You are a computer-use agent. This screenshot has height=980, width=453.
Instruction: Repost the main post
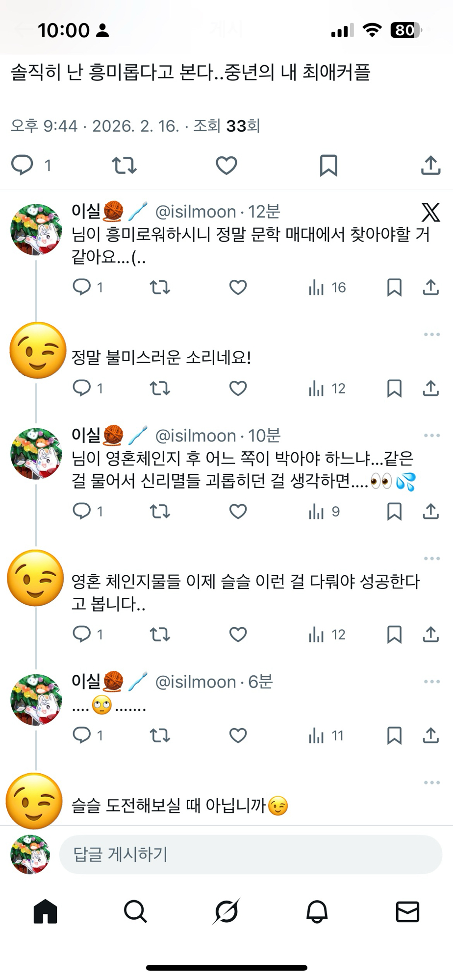click(124, 166)
